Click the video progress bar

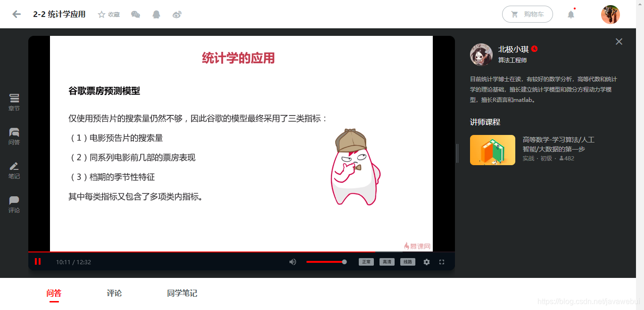tap(241, 252)
